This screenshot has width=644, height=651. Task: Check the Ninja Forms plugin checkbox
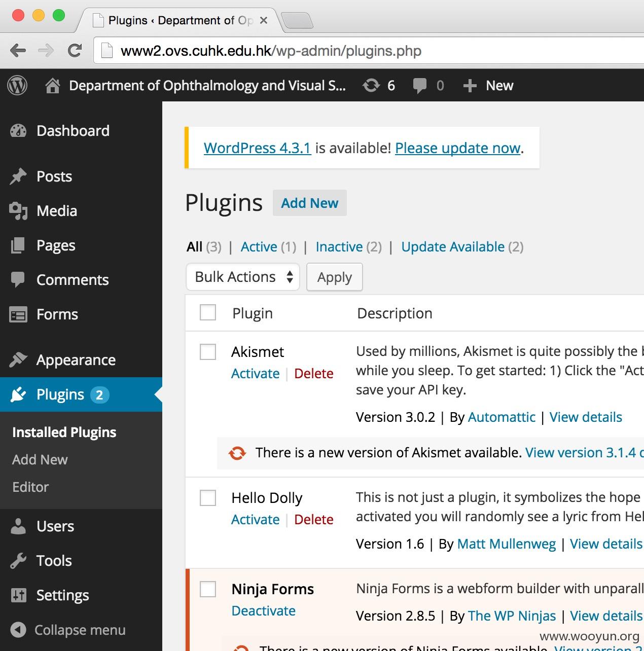(x=208, y=589)
